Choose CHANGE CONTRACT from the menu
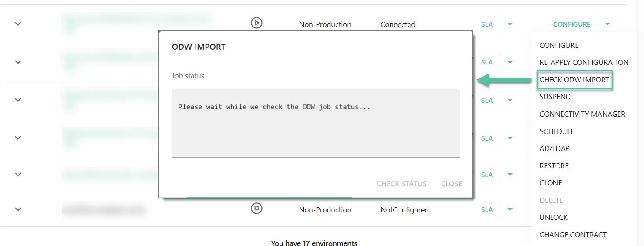 [573, 235]
